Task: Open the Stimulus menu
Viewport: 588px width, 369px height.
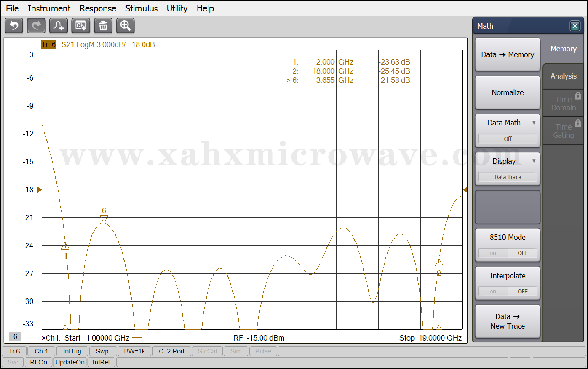Action: point(141,8)
